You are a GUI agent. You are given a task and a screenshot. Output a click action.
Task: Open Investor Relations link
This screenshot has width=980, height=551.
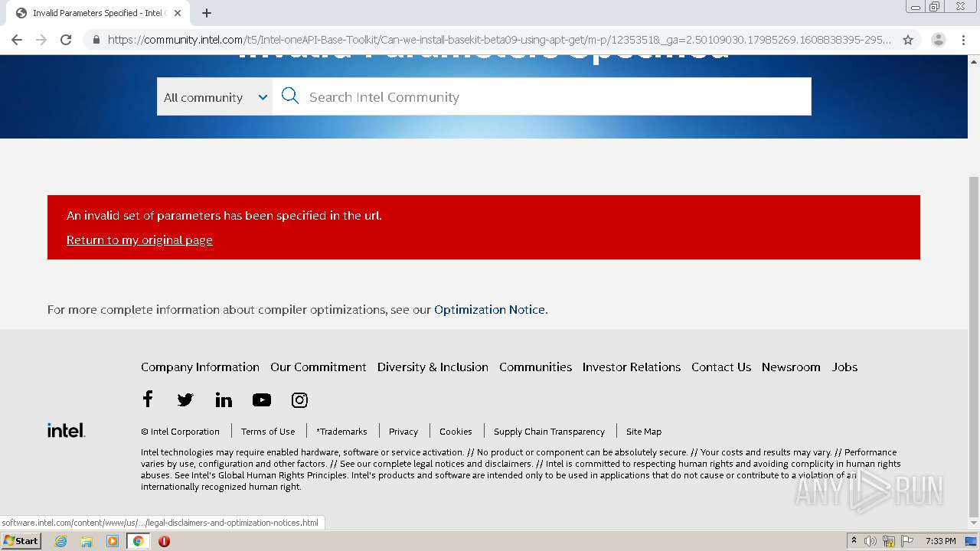coord(632,367)
